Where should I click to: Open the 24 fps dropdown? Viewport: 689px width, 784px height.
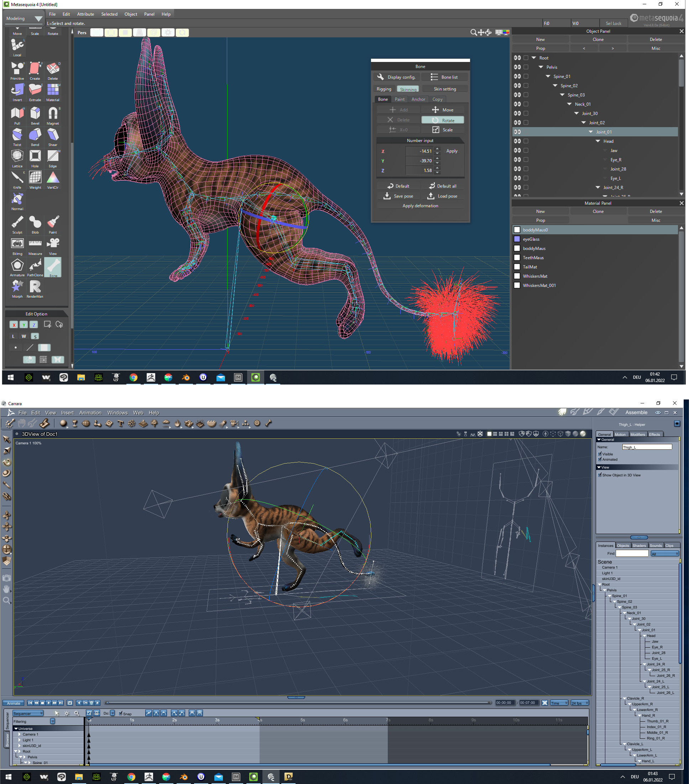580,703
